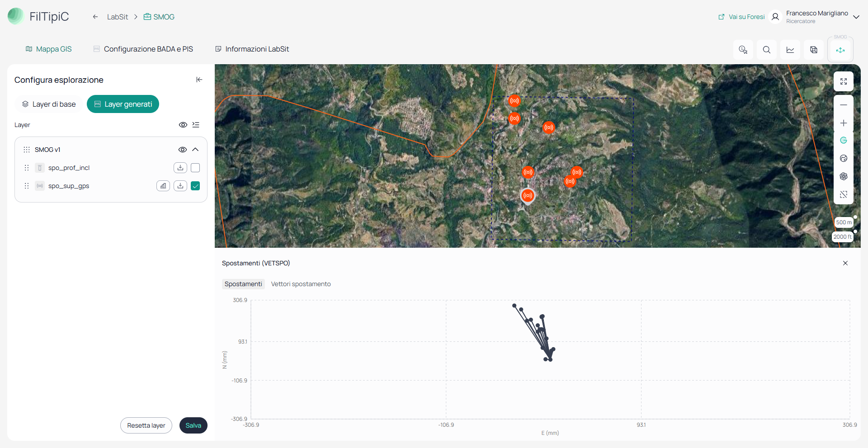The height and width of the screenshot is (448, 868).
Task: Collapse the Configura esplorazione panel
Action: (199, 80)
